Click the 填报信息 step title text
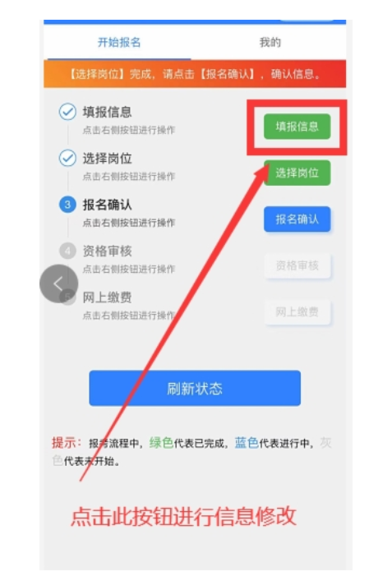This screenshot has width=392, height=581. pos(107,112)
